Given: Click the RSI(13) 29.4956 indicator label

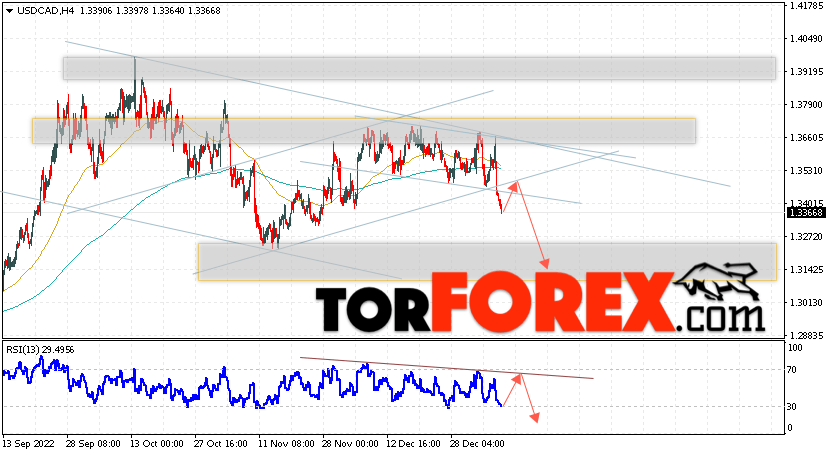Looking at the screenshot, I should [40, 350].
